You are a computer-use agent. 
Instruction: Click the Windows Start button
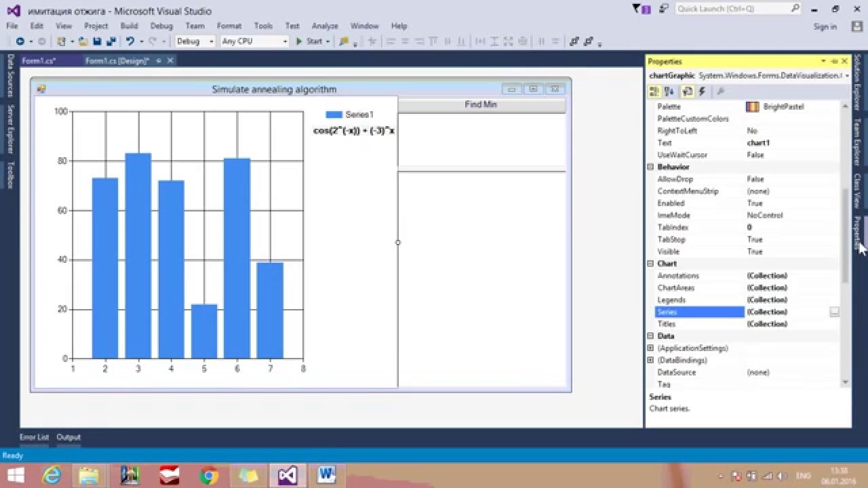[x=15, y=475]
